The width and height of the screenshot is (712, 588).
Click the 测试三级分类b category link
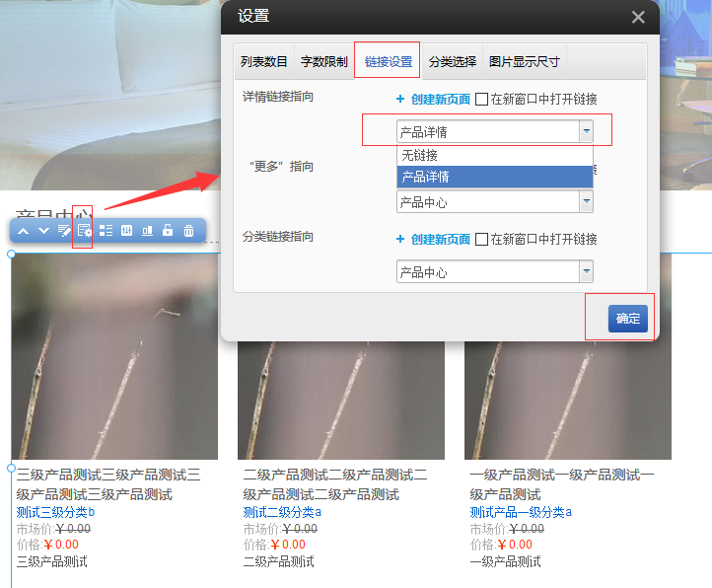pyautogui.click(x=56, y=512)
